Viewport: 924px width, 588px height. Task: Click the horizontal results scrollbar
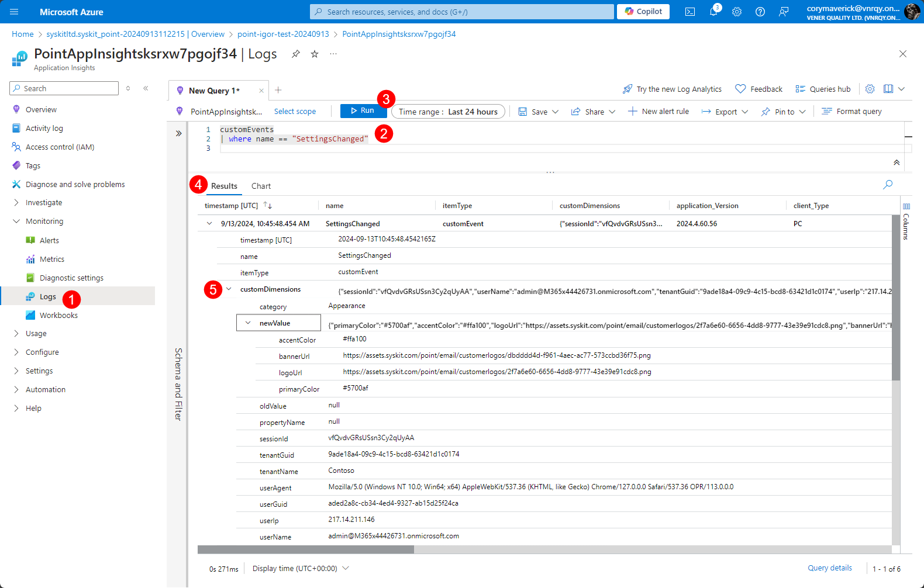click(x=306, y=549)
